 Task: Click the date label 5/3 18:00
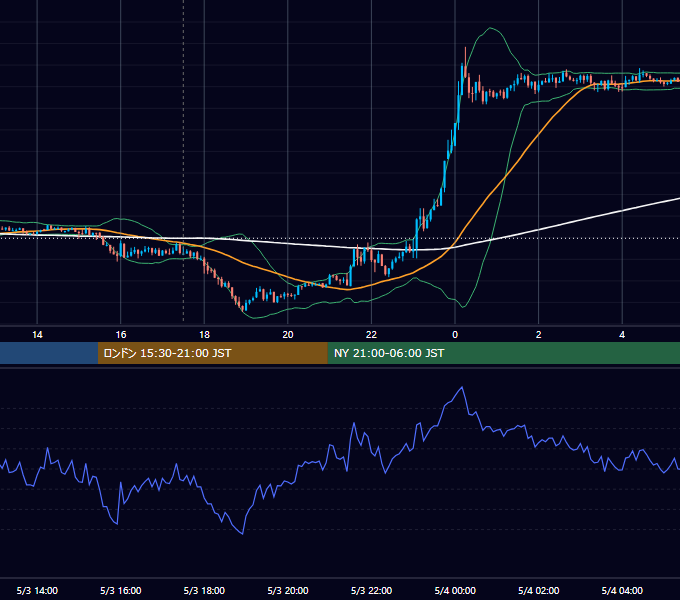[x=204, y=590]
